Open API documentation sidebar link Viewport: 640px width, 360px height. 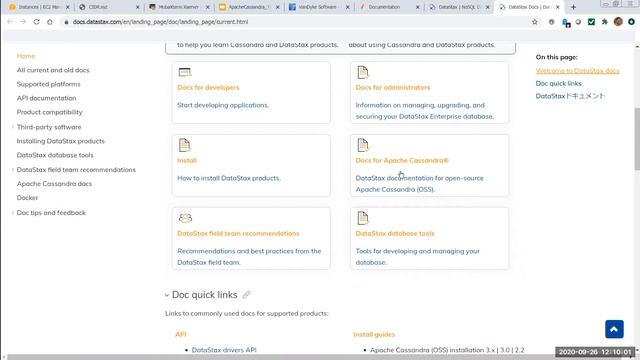click(47, 98)
